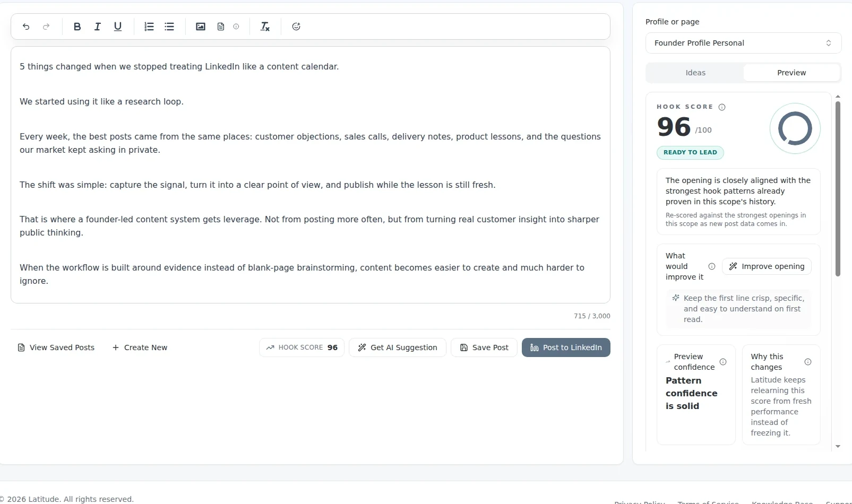Clear text formatting

point(265,27)
